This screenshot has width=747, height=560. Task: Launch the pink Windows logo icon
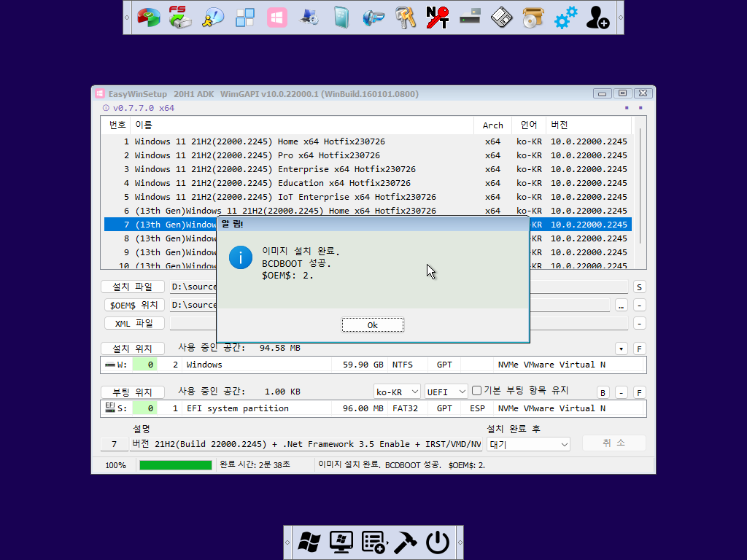(x=276, y=17)
